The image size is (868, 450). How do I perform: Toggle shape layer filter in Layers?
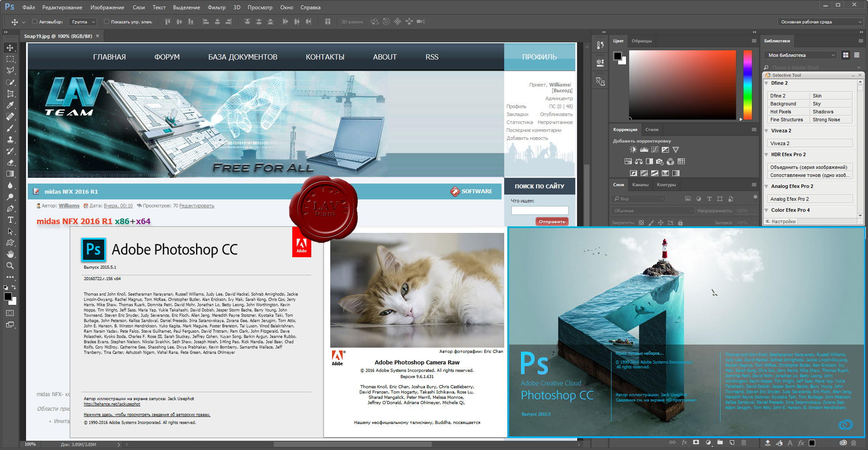(x=720, y=199)
